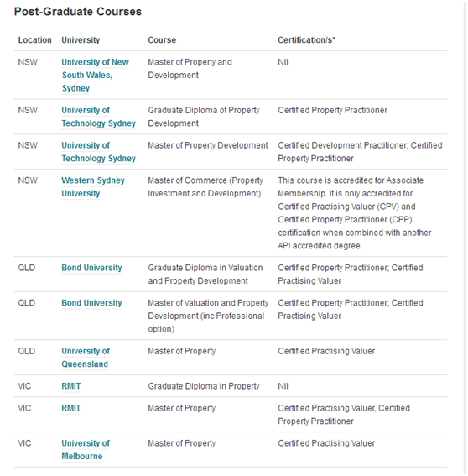Open University of Technology Sydney link for Master of Property Development

98,152
